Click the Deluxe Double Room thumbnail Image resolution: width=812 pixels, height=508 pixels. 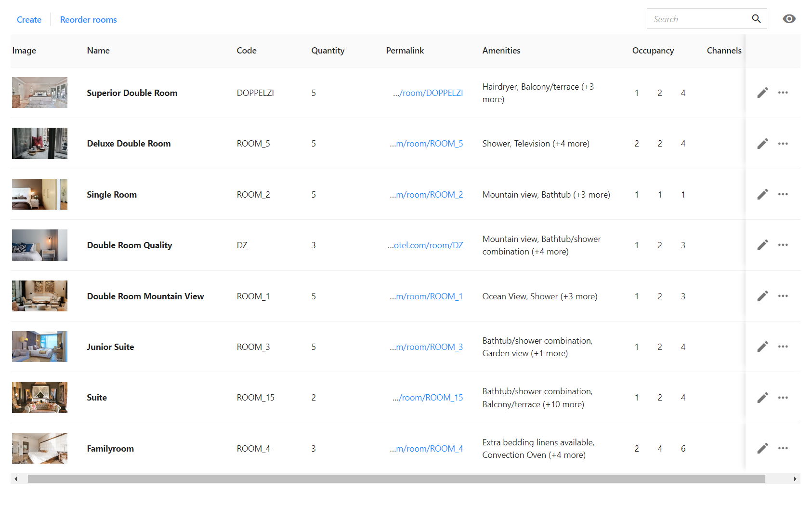(x=39, y=144)
